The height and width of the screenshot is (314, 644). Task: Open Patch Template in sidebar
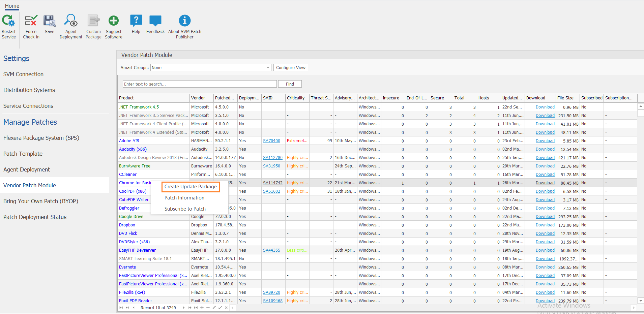[23, 154]
